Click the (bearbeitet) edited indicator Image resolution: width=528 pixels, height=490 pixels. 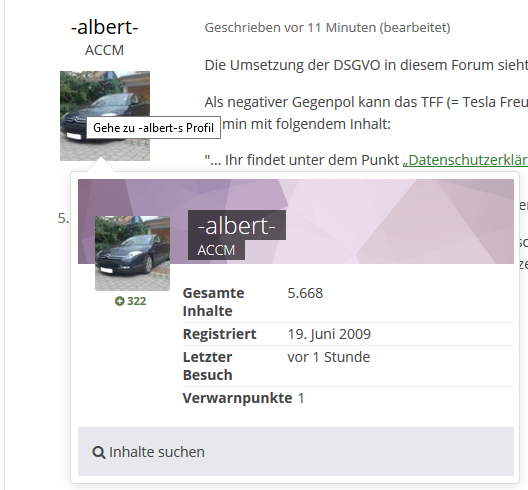coord(415,28)
